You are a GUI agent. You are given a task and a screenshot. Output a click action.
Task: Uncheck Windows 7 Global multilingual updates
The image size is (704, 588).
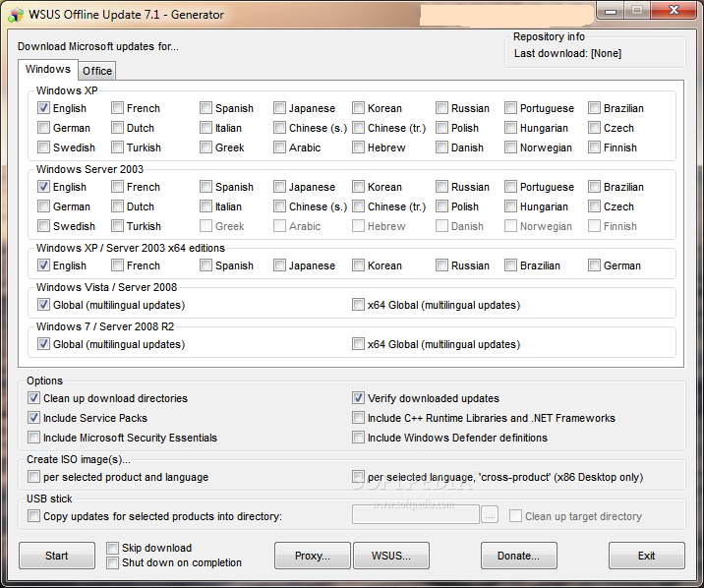43,344
